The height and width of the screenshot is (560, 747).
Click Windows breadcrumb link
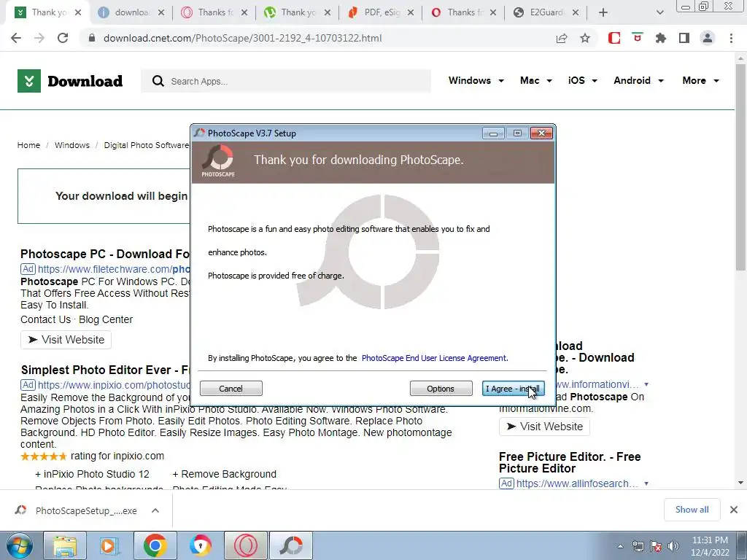point(72,145)
